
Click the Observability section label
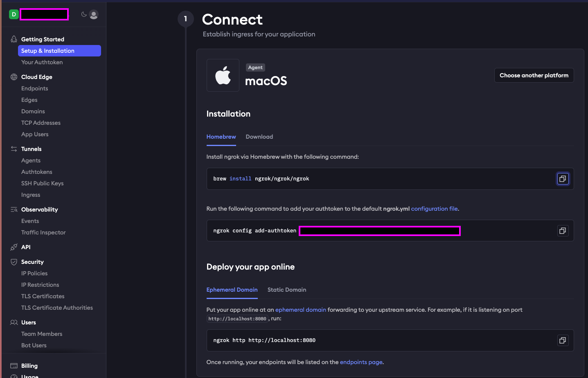tap(40, 209)
